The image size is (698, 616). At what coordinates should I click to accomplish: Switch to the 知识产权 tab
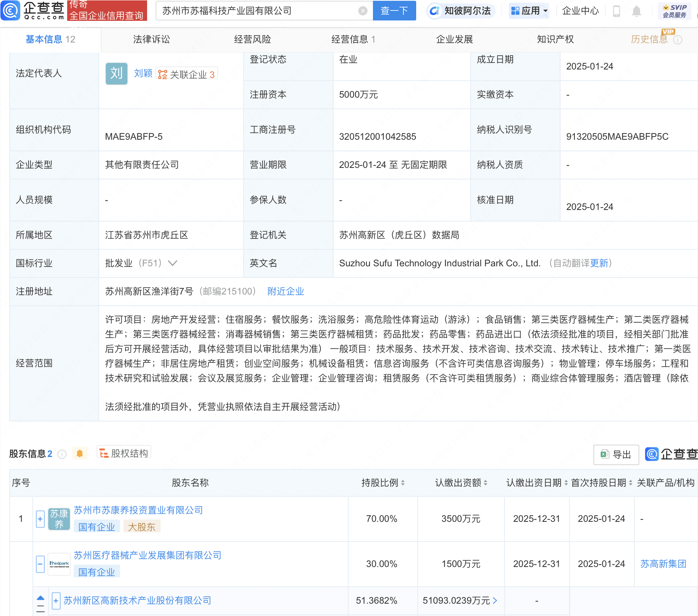(x=555, y=39)
